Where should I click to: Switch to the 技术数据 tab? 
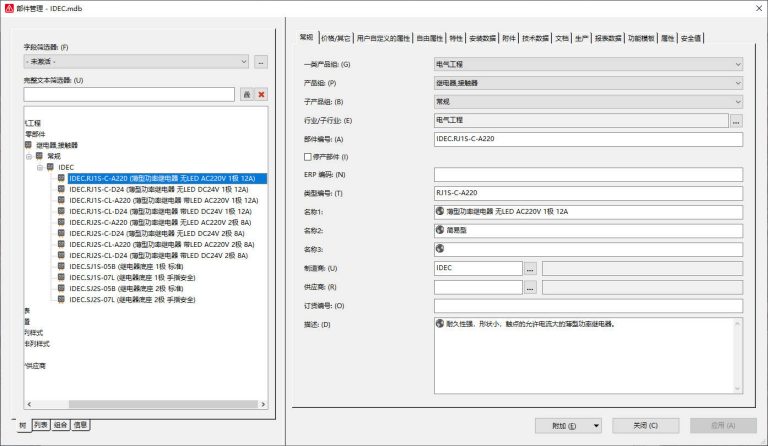pyautogui.click(x=535, y=38)
